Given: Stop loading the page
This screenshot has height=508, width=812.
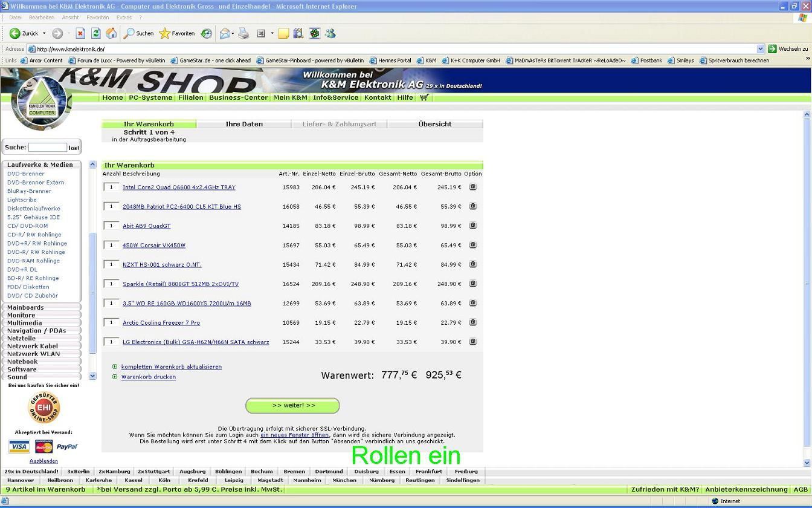Looking at the screenshot, I should pos(80,33).
